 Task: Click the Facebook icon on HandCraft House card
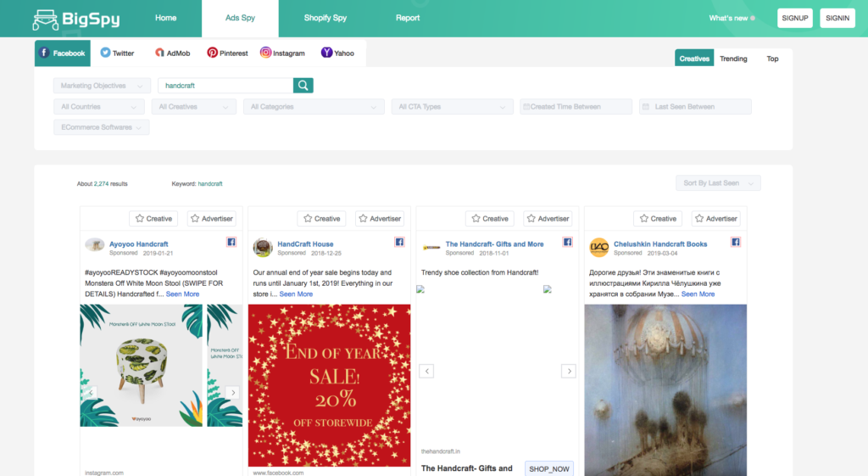399,242
